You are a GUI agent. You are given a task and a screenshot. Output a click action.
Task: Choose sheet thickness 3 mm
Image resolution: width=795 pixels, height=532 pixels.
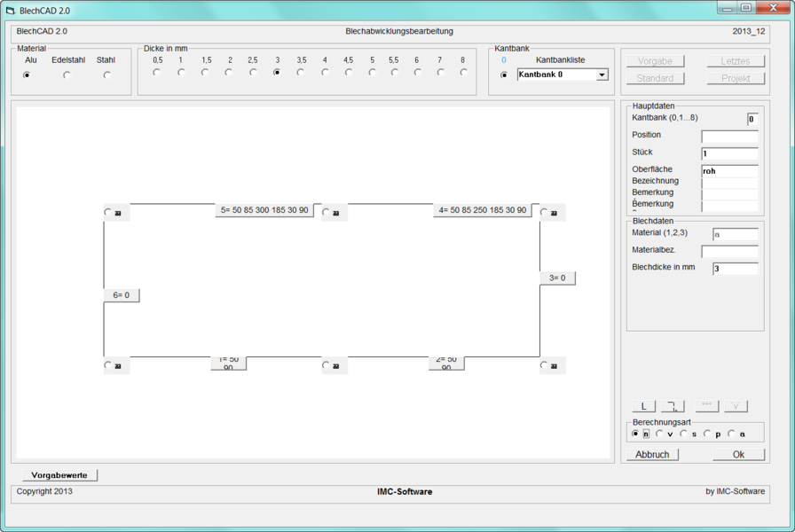point(276,73)
